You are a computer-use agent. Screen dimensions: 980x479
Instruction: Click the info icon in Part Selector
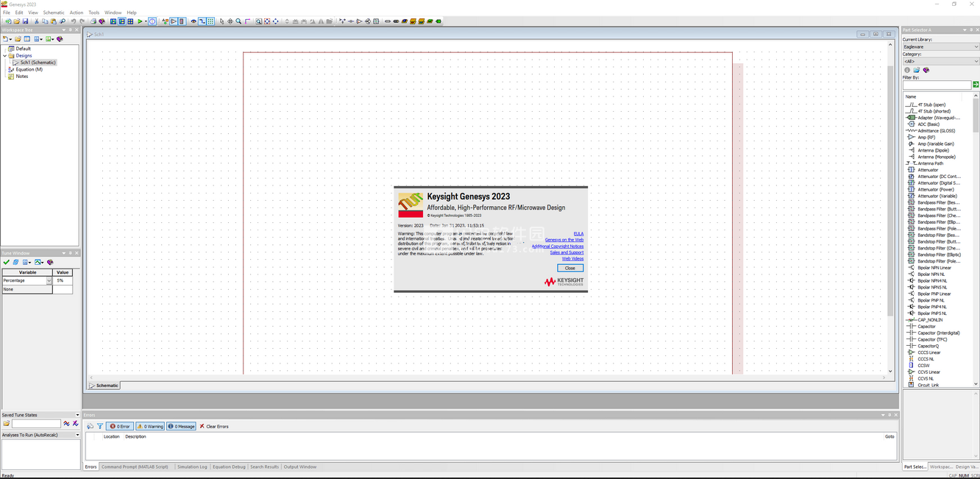click(907, 70)
